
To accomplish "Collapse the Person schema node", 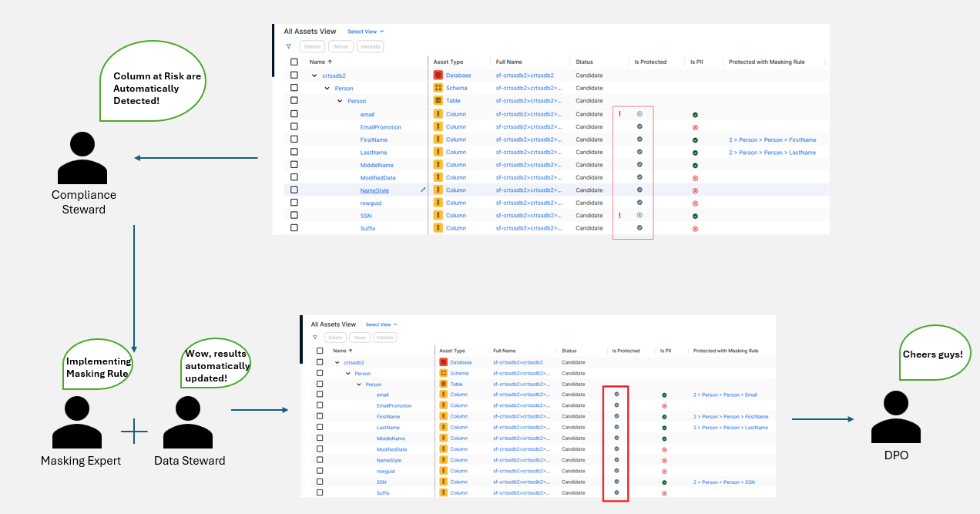I will [x=327, y=88].
